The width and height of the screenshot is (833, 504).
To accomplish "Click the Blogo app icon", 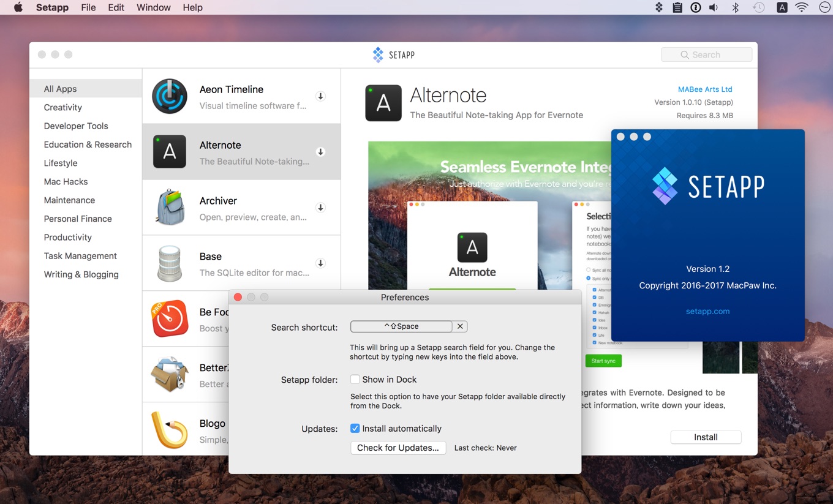I will [170, 430].
